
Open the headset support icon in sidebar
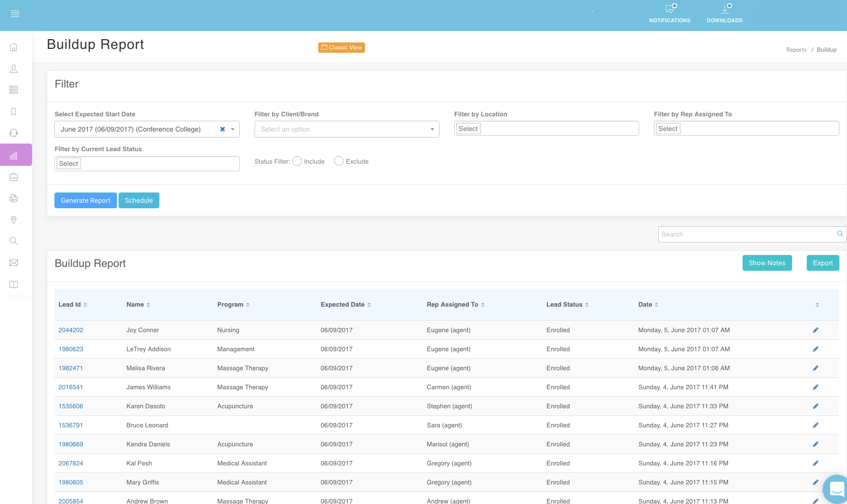point(14,133)
